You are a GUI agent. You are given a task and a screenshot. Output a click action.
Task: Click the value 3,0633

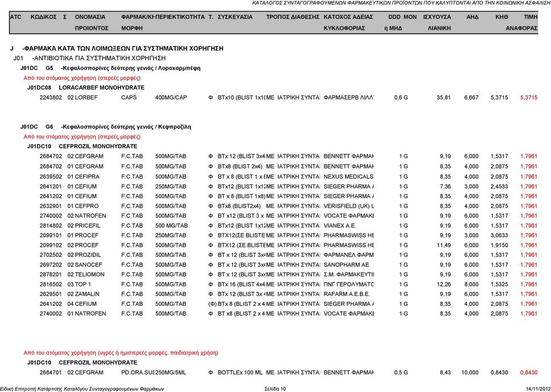point(499,235)
